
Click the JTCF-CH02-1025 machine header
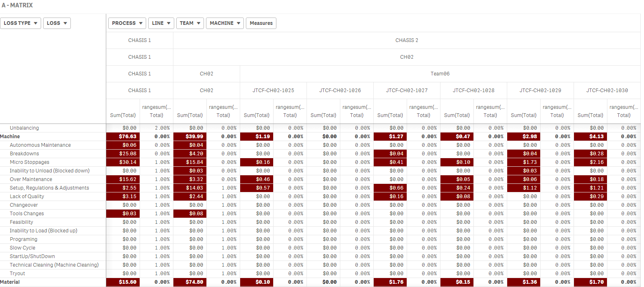pos(273,91)
